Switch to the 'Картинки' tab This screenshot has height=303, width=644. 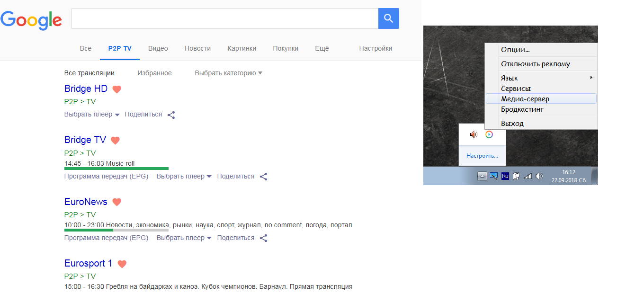click(242, 48)
